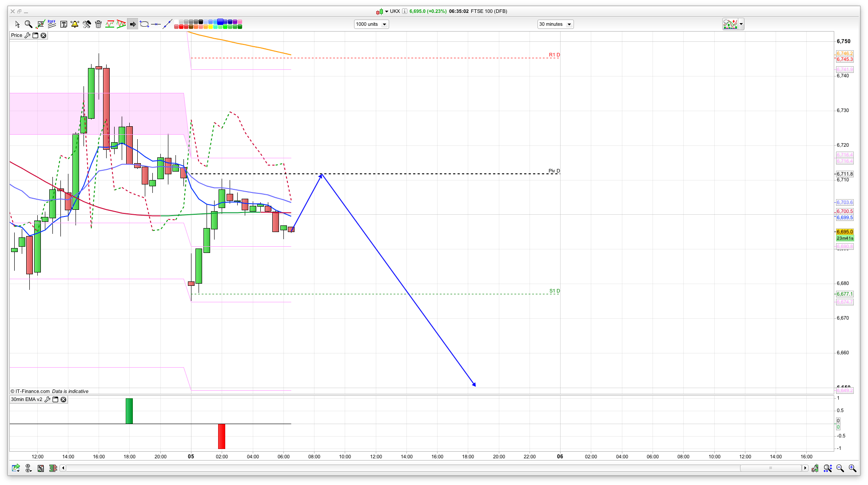Click the trash delete objects icon
The height and width of the screenshot is (485, 868).
98,24
